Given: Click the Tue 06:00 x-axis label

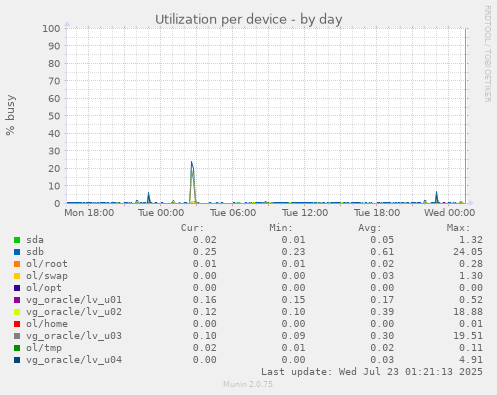Looking at the screenshot, I should (x=233, y=213).
